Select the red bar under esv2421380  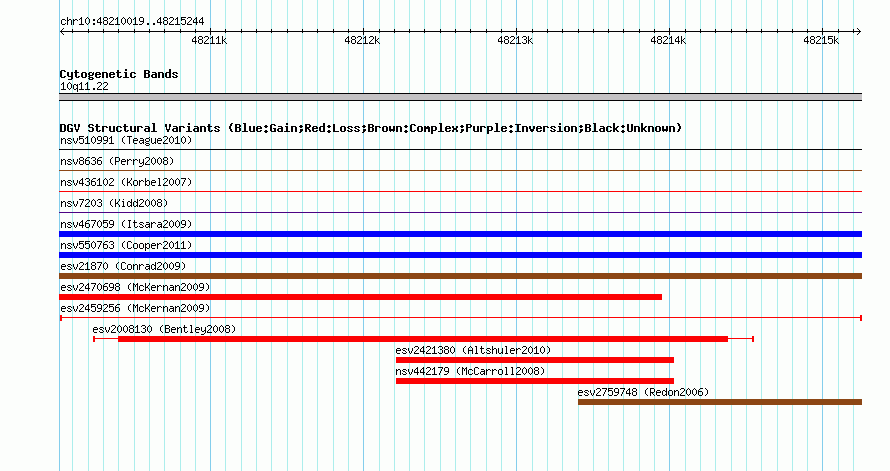[535, 360]
